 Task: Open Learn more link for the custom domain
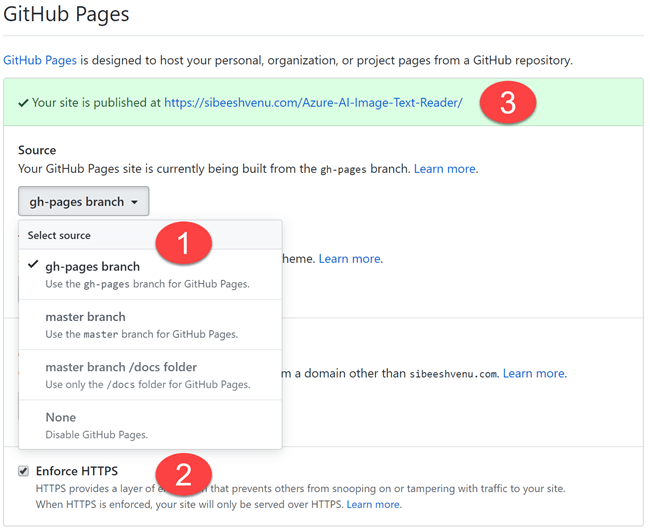coord(534,374)
